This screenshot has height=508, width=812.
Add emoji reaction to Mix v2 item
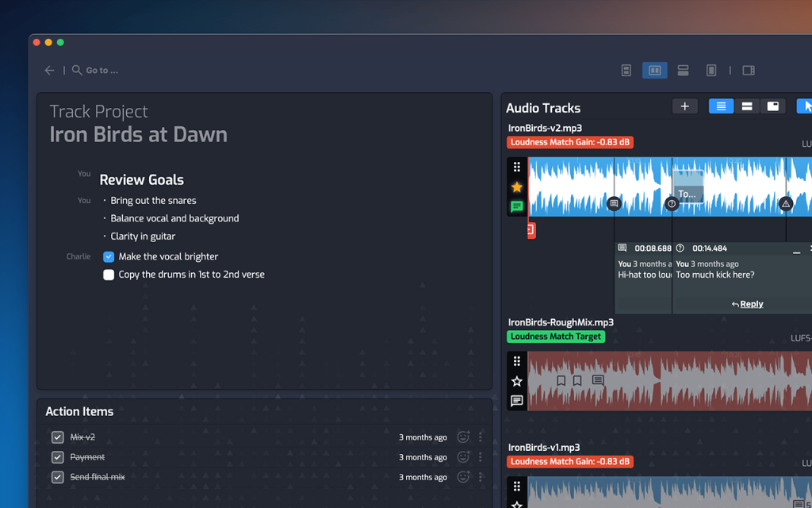pos(463,437)
